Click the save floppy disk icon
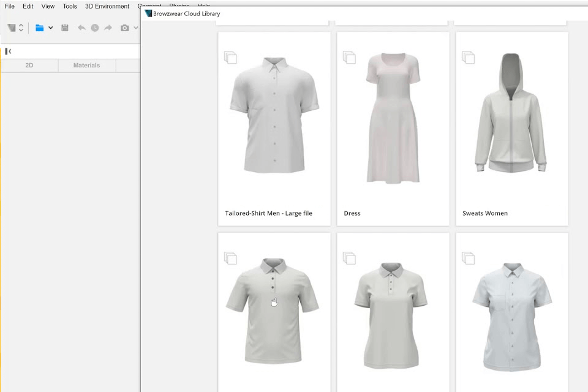Image resolution: width=588 pixels, height=392 pixels. (x=65, y=28)
